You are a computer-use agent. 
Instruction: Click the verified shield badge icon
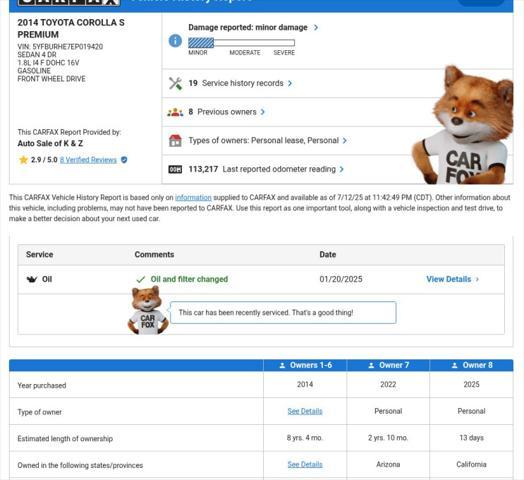124,160
